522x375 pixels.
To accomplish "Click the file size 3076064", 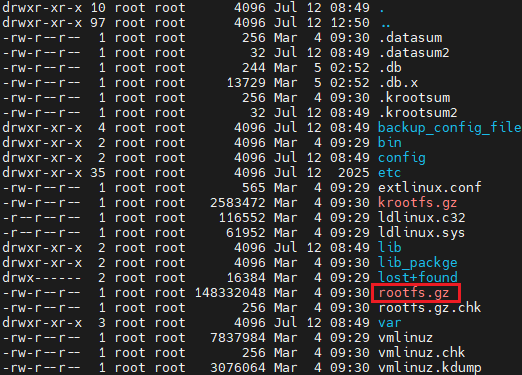I will [238, 368].
